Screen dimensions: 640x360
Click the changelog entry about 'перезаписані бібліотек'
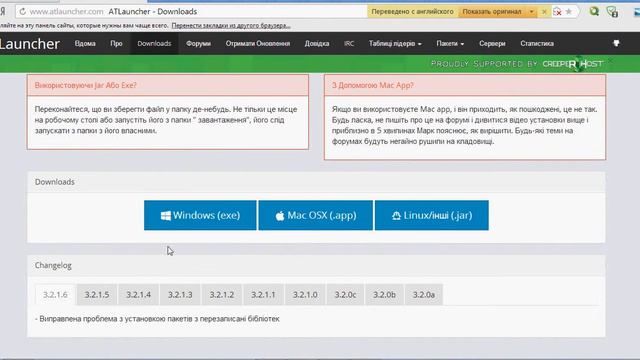[x=157, y=318]
